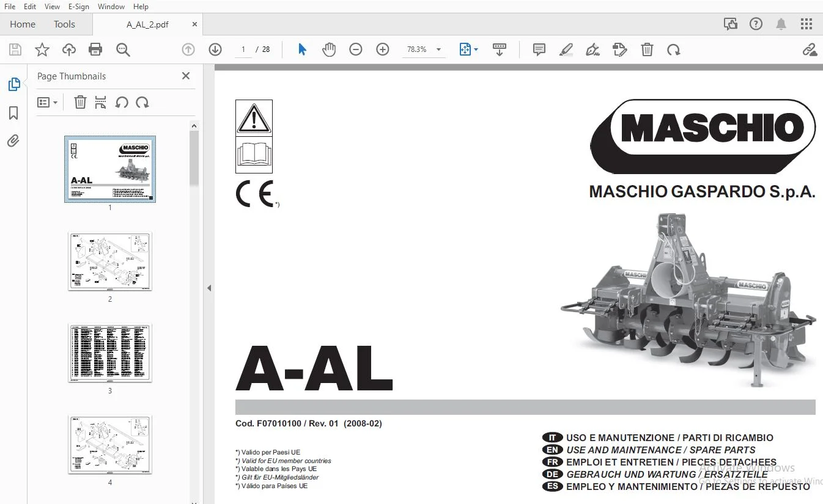Zoom in with the plus button
This screenshot has width=823, height=504.
383,49
